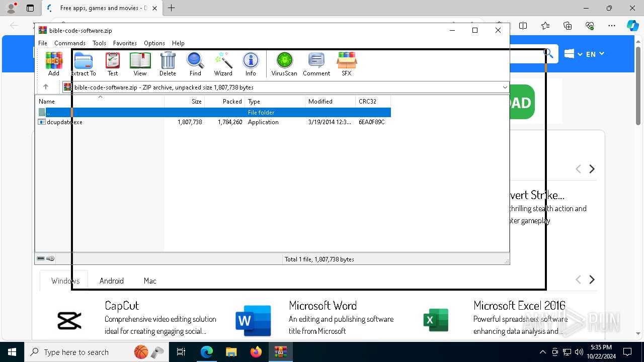644x362 pixels.
Task: Sort by the Packed column header
Action: point(225,101)
